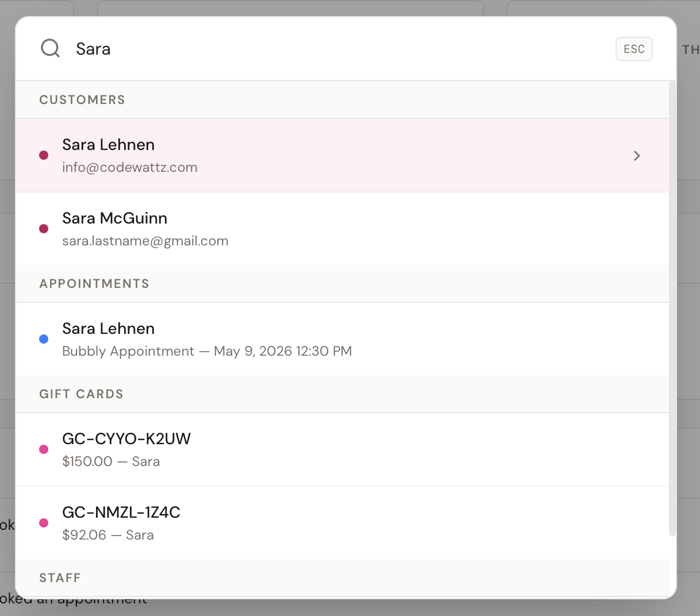Click the red status dot beside Sara McGuinn
700x616 pixels.
(44, 229)
